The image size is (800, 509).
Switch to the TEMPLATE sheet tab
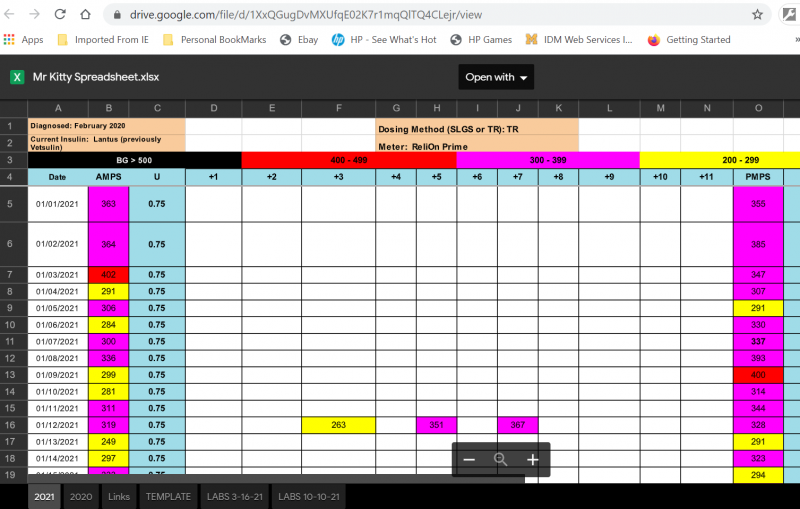click(x=168, y=496)
